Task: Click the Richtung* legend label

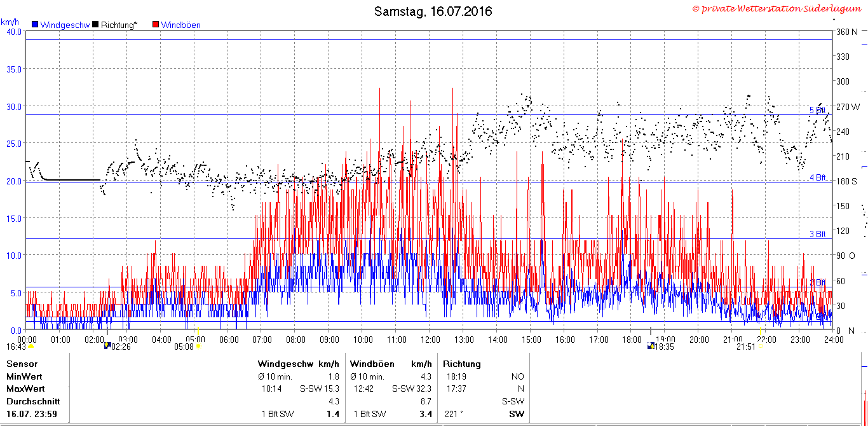Action: (x=119, y=25)
